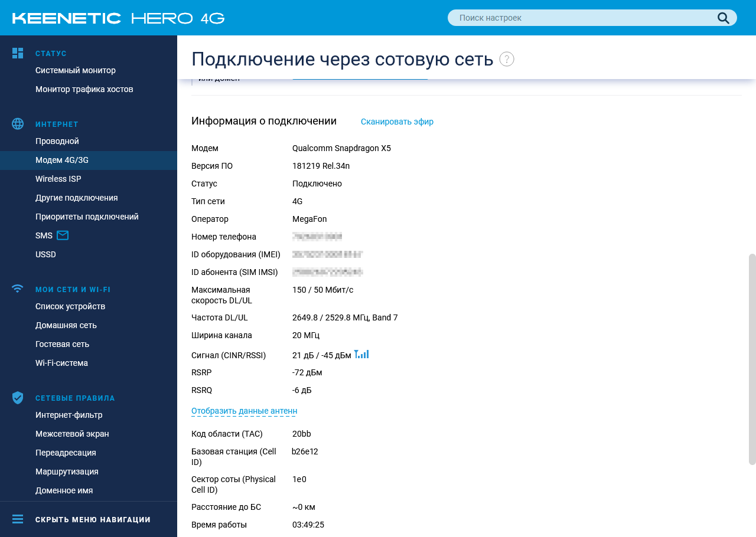Open the Проводной connection page
756x537 pixels.
(57, 141)
